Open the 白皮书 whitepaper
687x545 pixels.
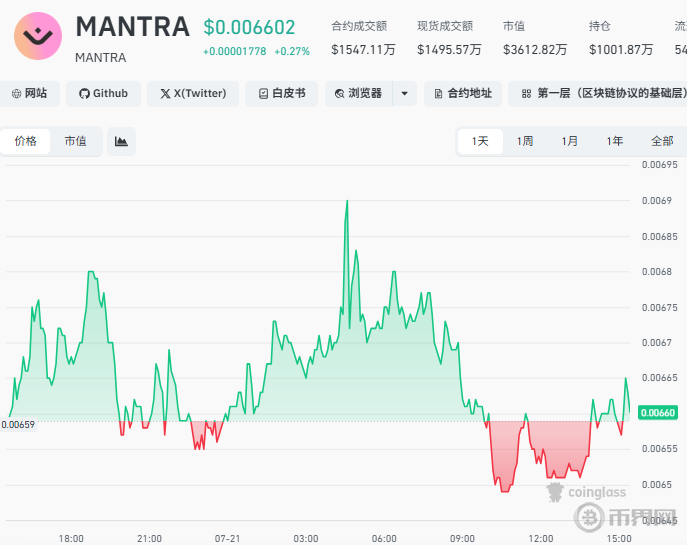point(281,93)
